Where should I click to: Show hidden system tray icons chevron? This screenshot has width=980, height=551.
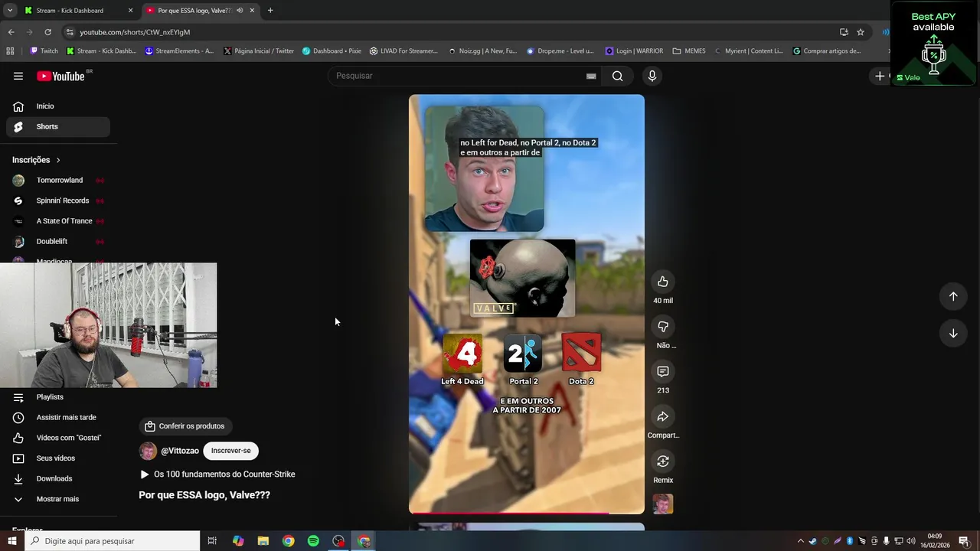(801, 541)
